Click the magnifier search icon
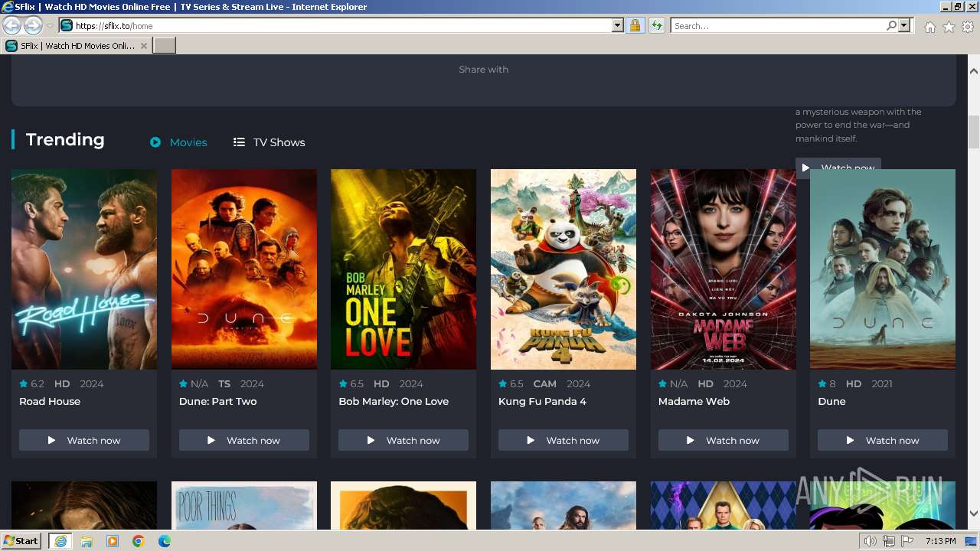 coord(891,25)
